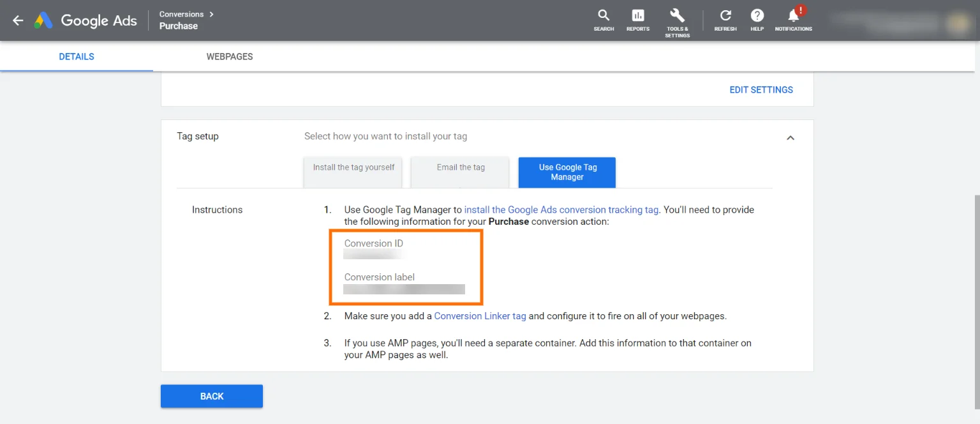Select Use Google Tag Manager option

pyautogui.click(x=567, y=172)
